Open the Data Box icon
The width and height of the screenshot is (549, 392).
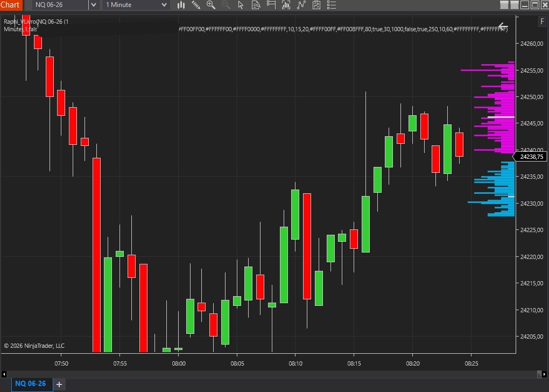pyautogui.click(x=256, y=5)
